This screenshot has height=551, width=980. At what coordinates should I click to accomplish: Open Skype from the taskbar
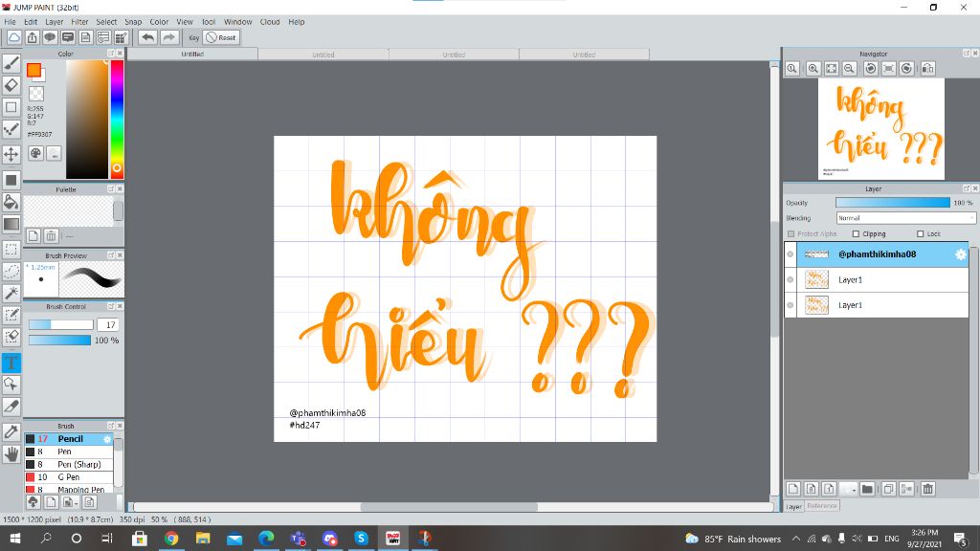pyautogui.click(x=361, y=539)
